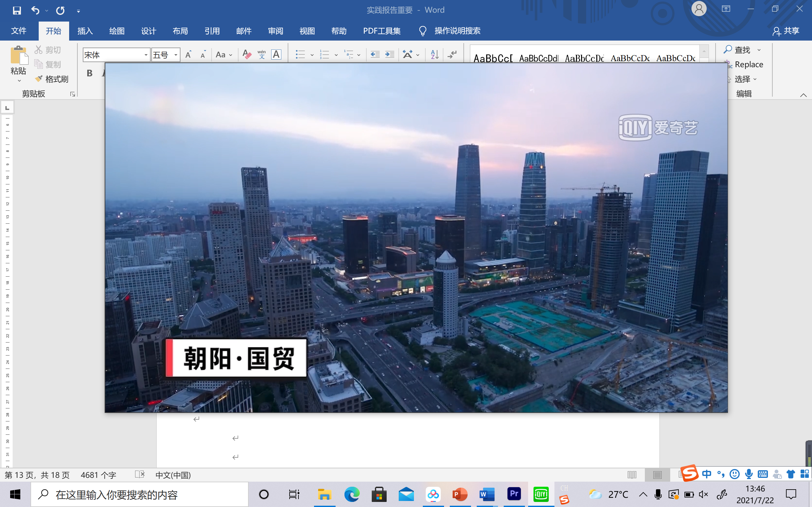Click the Save icon in quick access toolbar

click(17, 11)
